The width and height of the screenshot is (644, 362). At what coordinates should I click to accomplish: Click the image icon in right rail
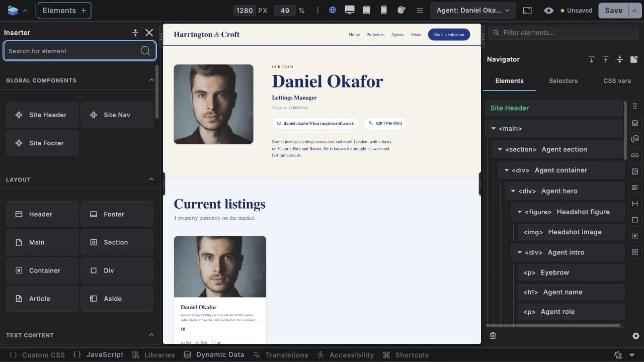[635, 171]
